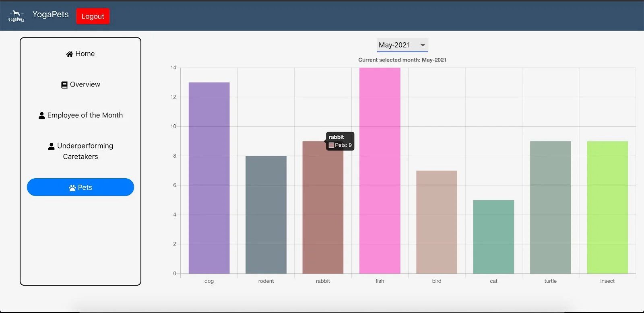Click the person icon beside Underperforming Caretakers
The image size is (644, 313).
point(51,146)
